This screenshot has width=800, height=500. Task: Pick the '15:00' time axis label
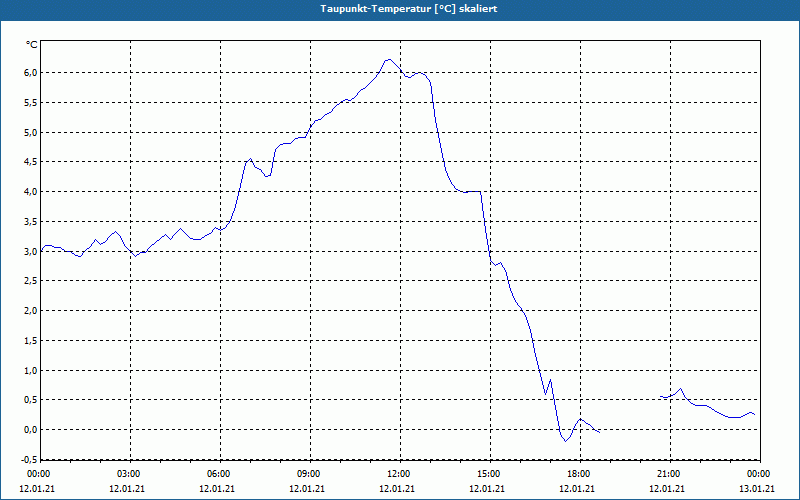click(488, 474)
